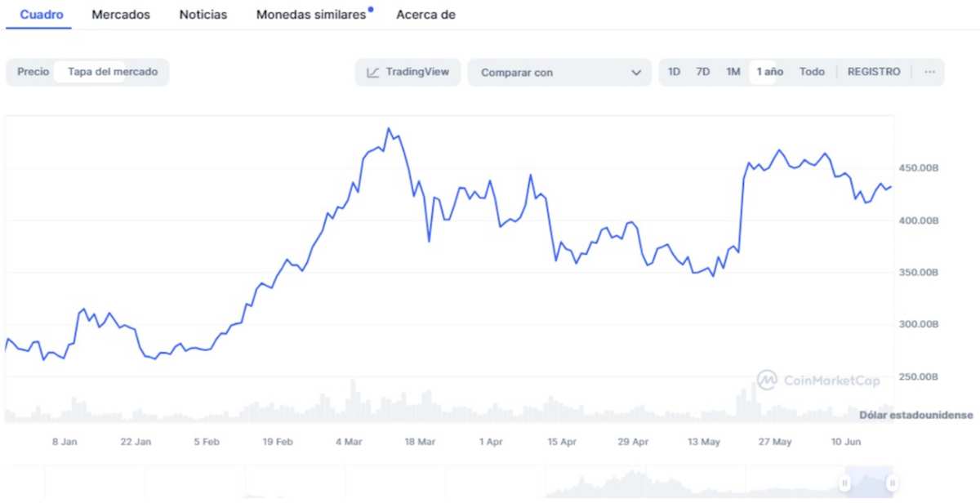Viewport: 980px width, 503px height.
Task: Switch to the Mercados tab
Action: pyautogui.click(x=121, y=14)
